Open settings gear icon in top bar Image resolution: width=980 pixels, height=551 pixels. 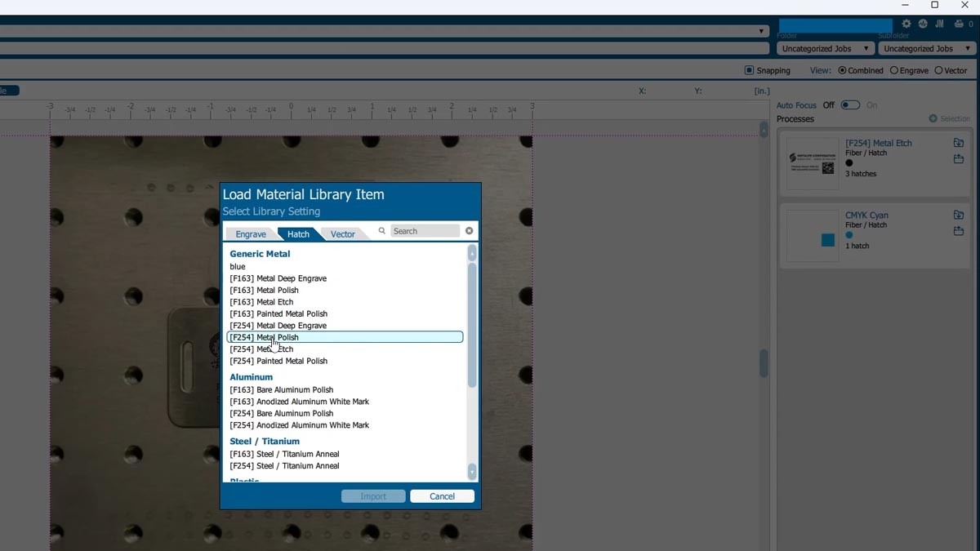pos(906,24)
